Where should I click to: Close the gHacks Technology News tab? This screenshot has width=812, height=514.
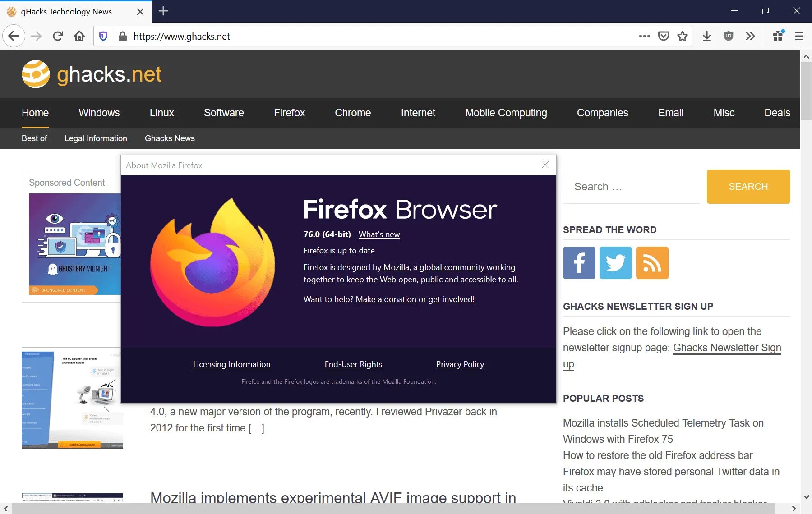point(140,12)
